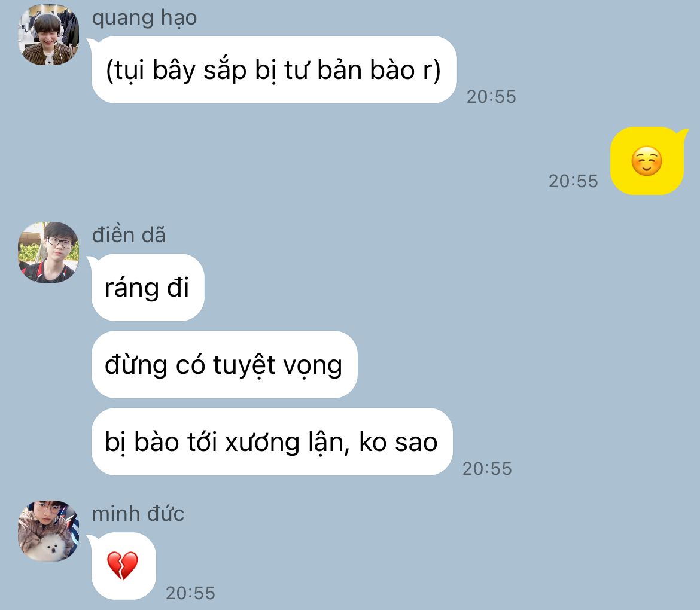
Task: Open quang hạo's profile picture
Action: (x=48, y=35)
